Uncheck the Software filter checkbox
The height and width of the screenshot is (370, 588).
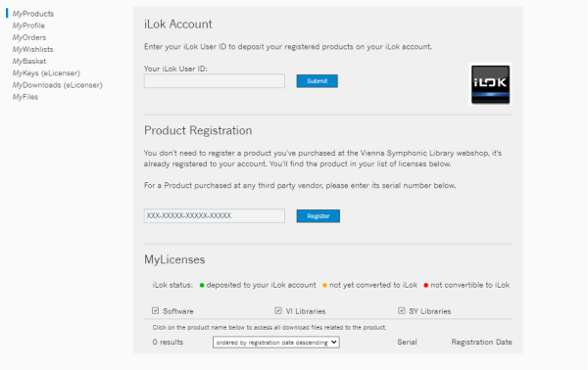(155, 310)
